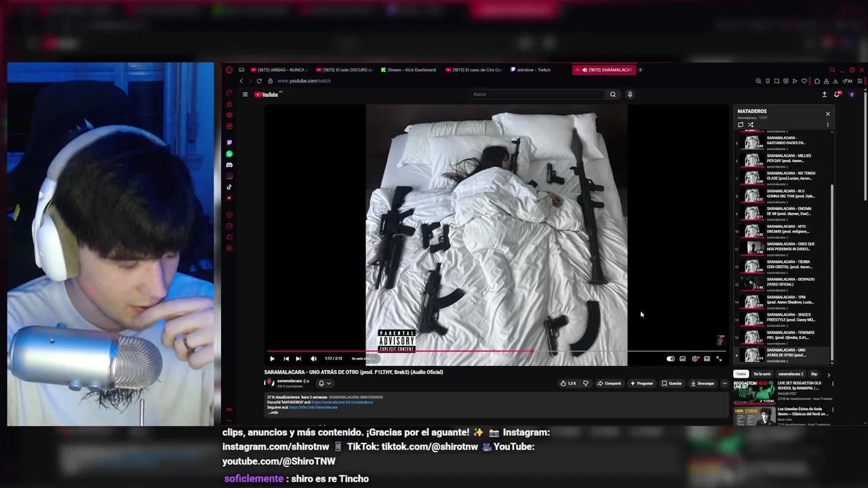
Task: Open options for Soda Stereo video
Action: point(832,409)
